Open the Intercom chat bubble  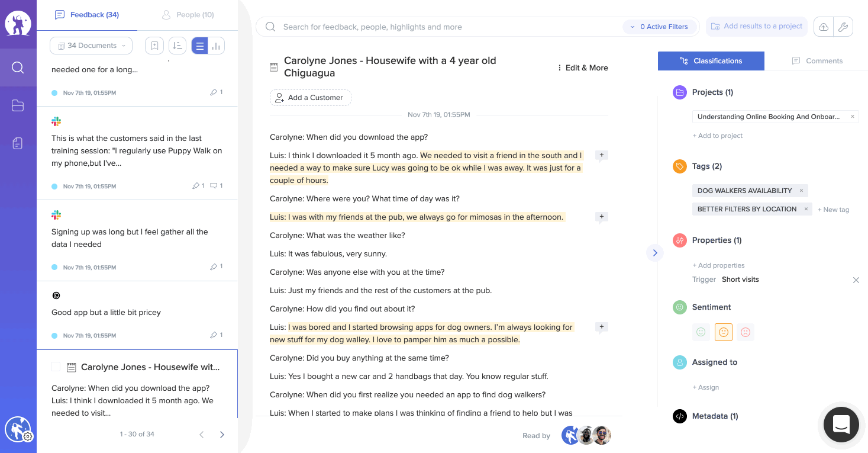pyautogui.click(x=841, y=425)
